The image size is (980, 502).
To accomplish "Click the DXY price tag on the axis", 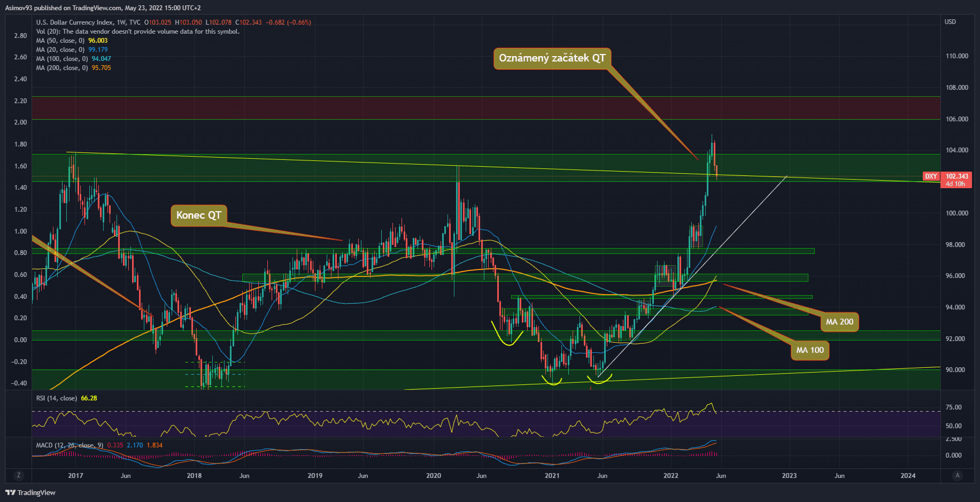I will click(931, 176).
